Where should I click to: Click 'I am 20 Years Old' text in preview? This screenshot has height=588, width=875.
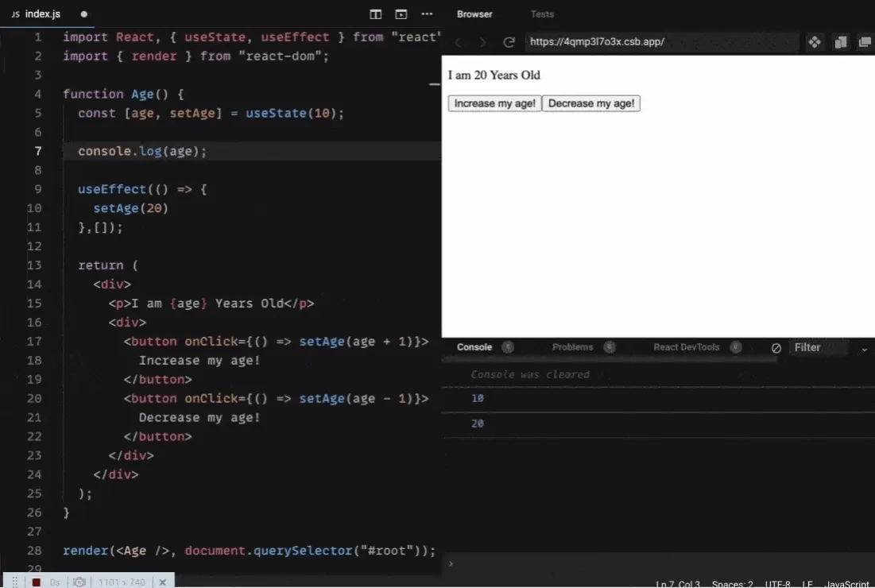[494, 75]
